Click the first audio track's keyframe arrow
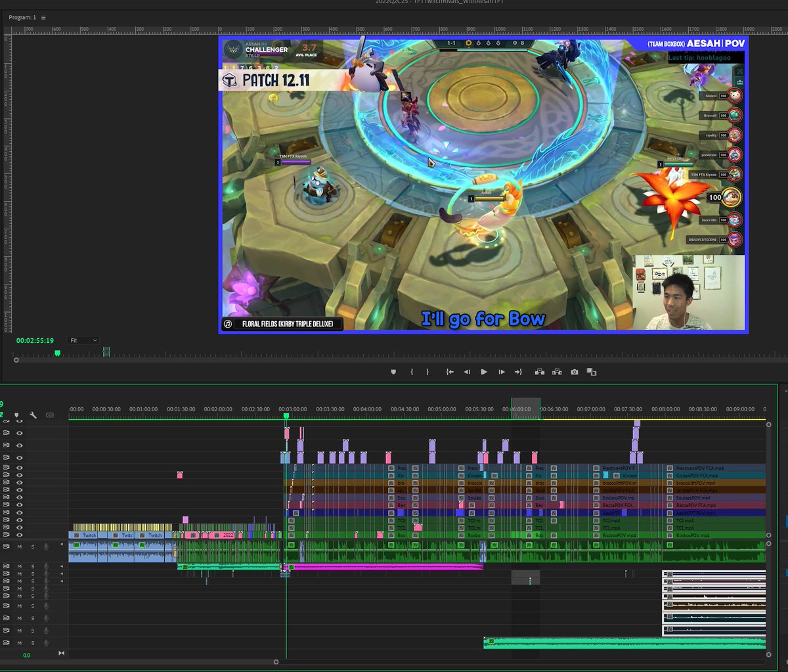 coord(62,544)
